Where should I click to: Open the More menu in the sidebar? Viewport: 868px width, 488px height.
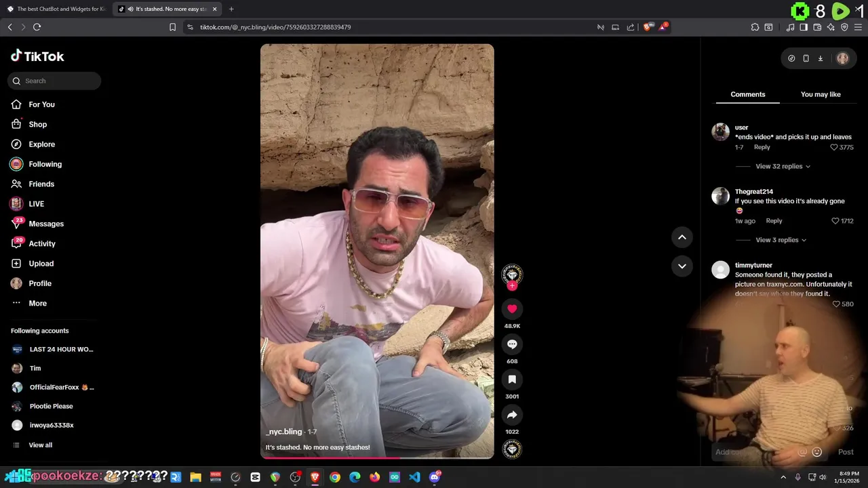point(37,303)
